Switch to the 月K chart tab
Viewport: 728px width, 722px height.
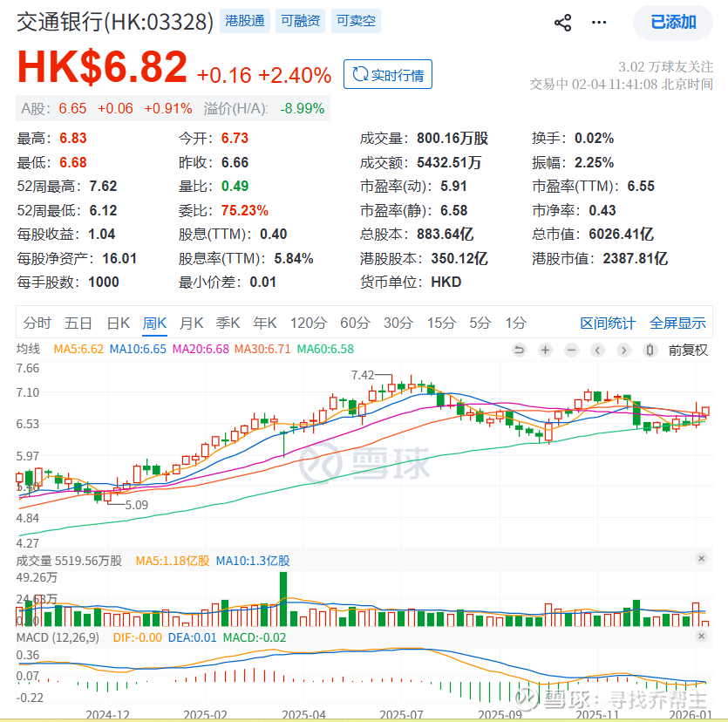pyautogui.click(x=191, y=323)
